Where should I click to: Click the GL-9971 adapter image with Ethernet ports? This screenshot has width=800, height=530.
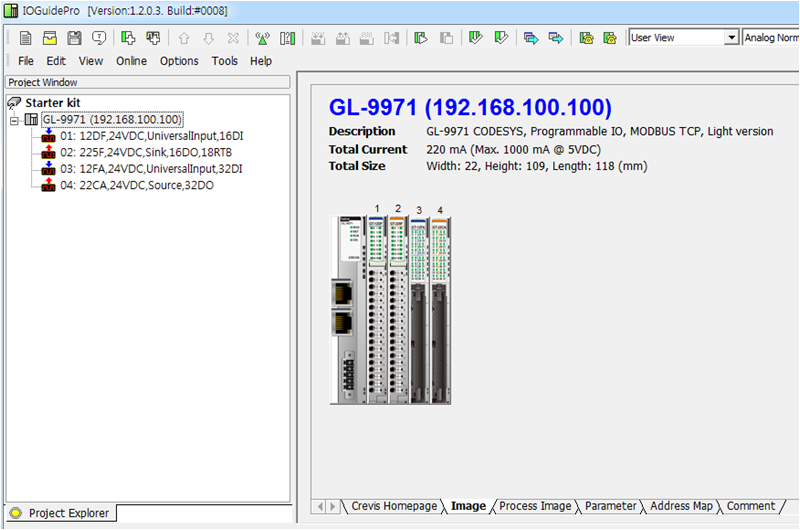348,310
